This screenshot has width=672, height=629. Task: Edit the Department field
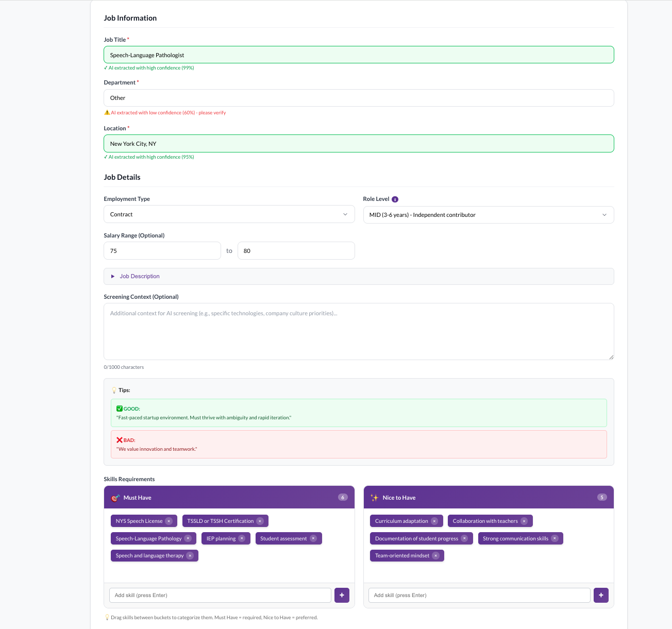point(359,98)
